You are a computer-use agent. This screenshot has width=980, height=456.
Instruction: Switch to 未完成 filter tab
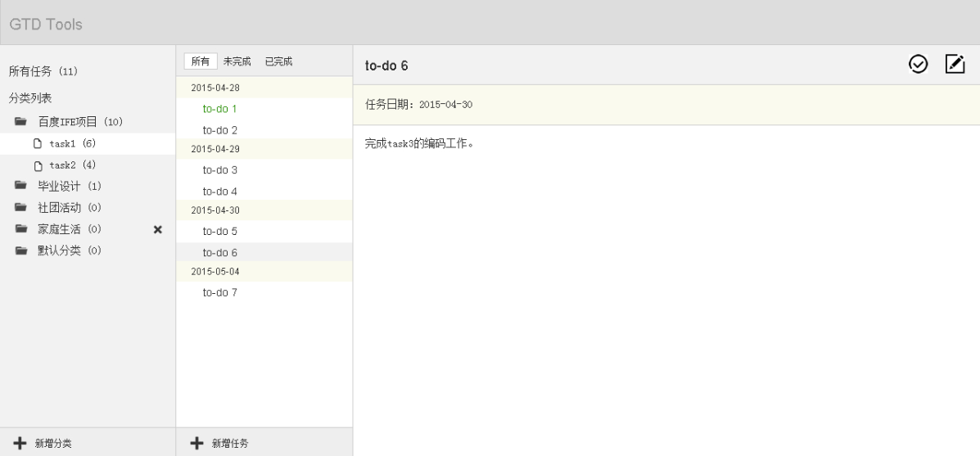[x=237, y=61]
